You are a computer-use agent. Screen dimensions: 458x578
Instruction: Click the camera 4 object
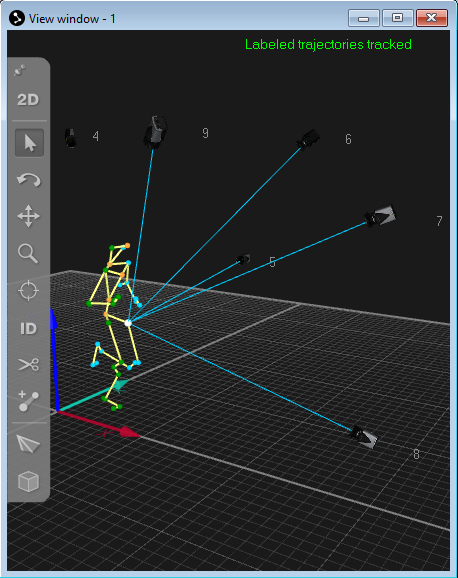tap(70, 138)
